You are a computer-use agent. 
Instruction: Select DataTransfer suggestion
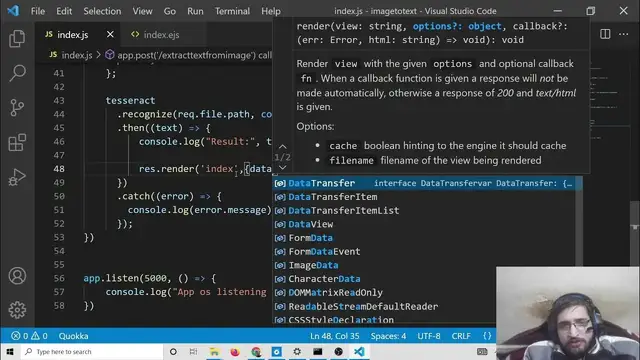pos(424,183)
